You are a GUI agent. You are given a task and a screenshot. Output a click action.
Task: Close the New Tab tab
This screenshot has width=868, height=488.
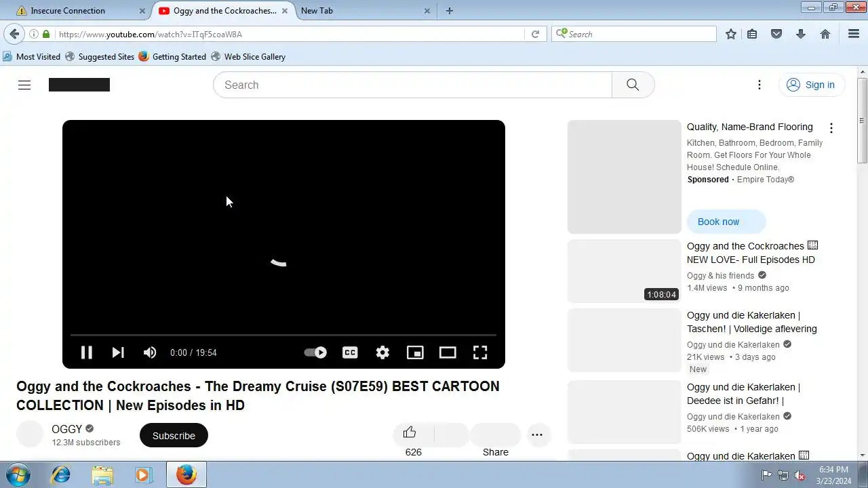click(427, 11)
